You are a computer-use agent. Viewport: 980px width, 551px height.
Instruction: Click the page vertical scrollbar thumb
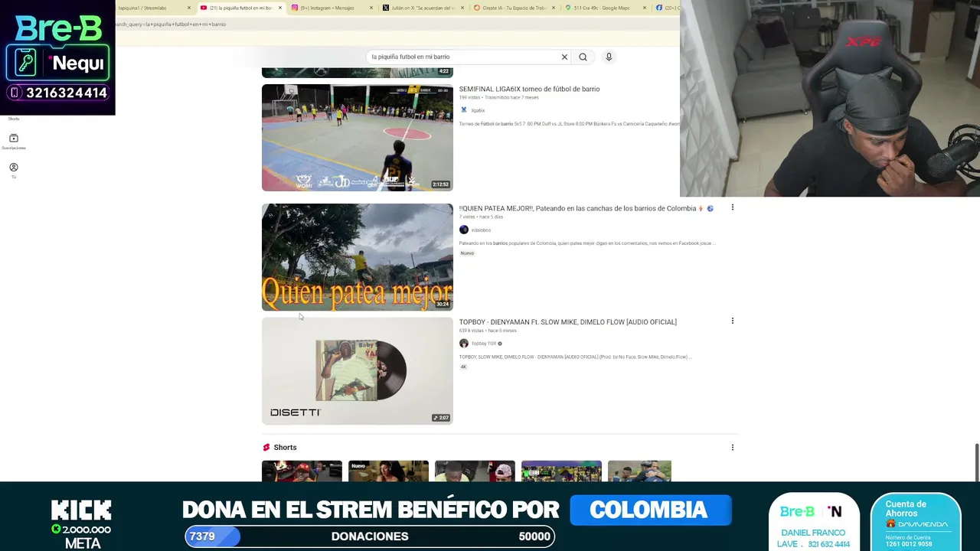[976, 462]
